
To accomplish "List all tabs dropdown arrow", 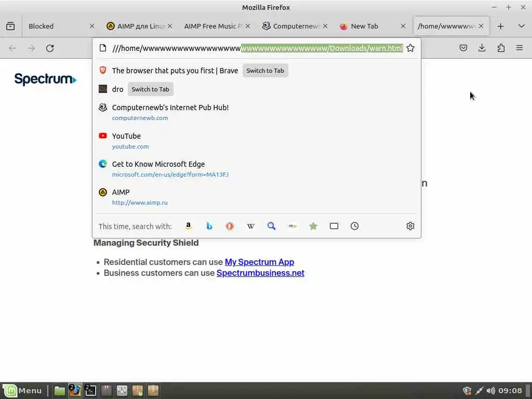I will (522, 26).
